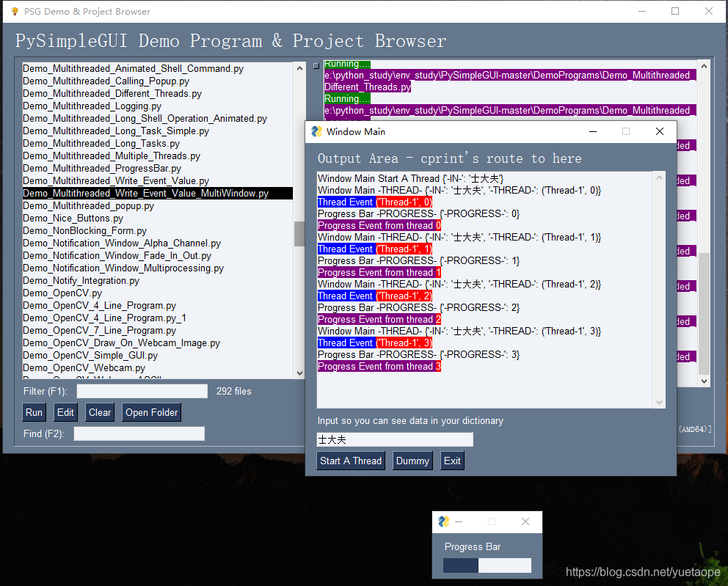728x586 pixels.
Task: Select Demo_Notify_Integration.py
Action: point(157,281)
